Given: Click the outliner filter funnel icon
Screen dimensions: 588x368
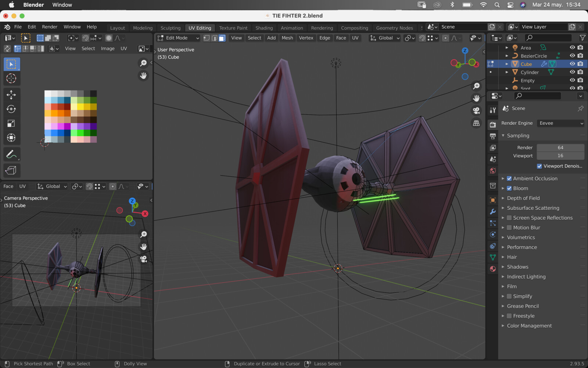Looking at the screenshot, I should pyautogui.click(x=582, y=38).
